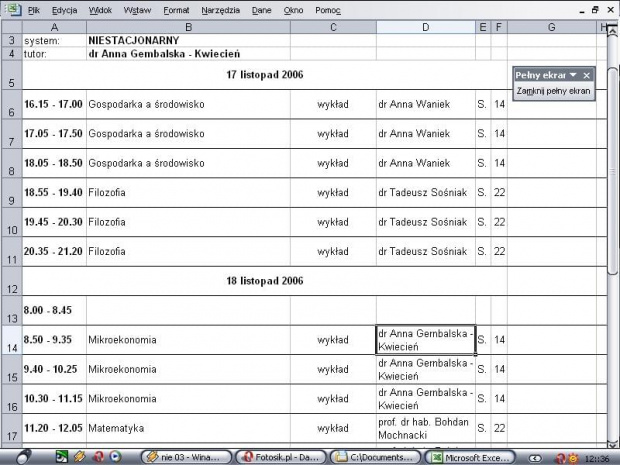Open the Wstaw menu
620x465 pixels.
(x=137, y=10)
